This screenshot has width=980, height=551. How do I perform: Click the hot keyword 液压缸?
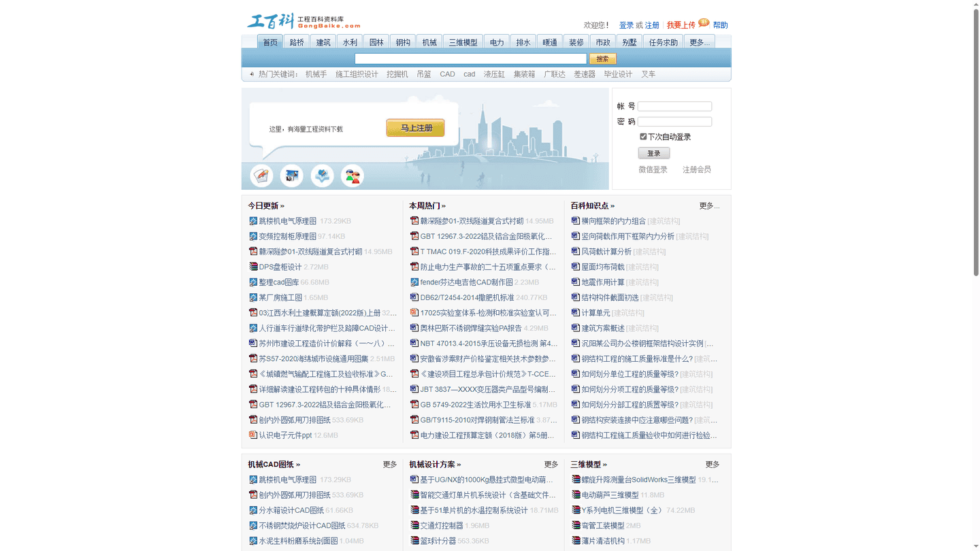pyautogui.click(x=494, y=74)
